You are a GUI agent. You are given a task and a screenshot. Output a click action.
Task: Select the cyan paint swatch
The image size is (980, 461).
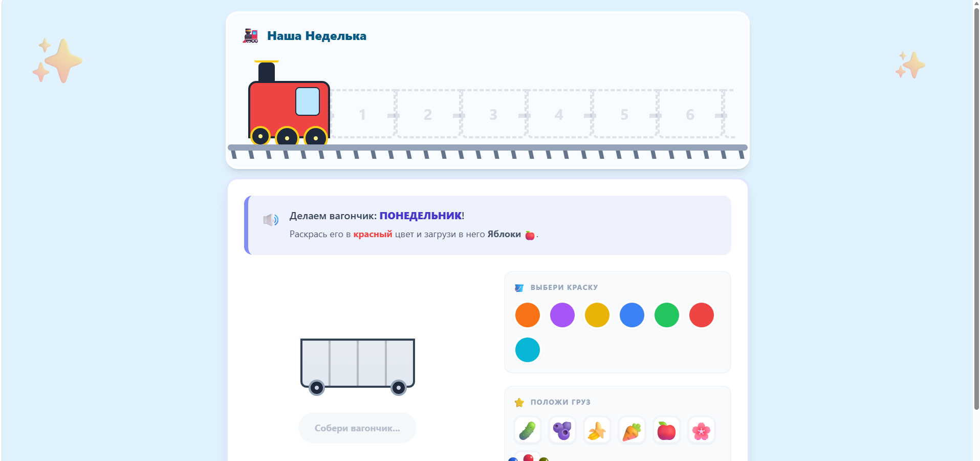[527, 350]
